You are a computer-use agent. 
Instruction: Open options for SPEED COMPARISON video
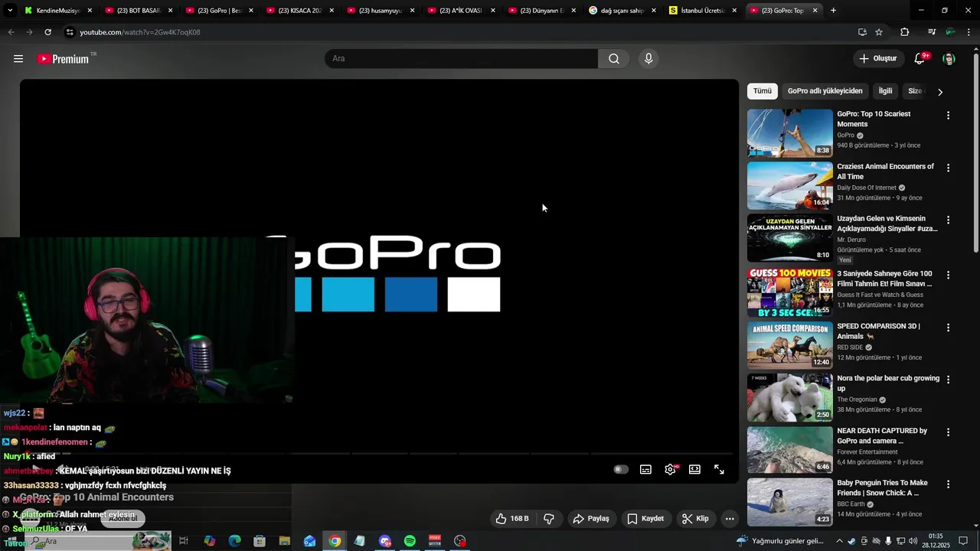pyautogui.click(x=948, y=328)
